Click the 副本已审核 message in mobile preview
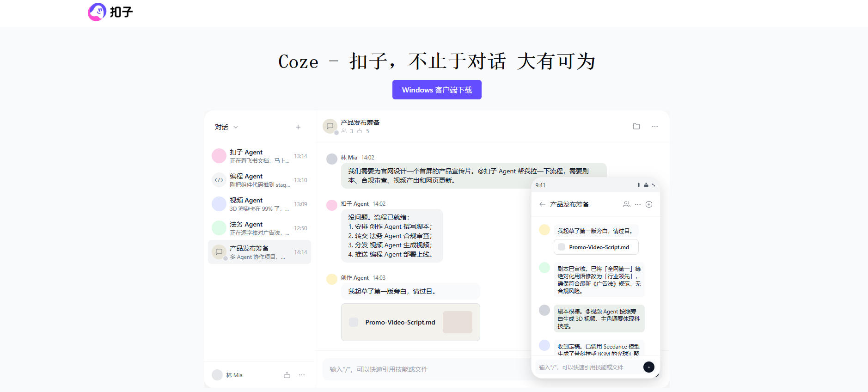868x392 pixels. [599, 280]
